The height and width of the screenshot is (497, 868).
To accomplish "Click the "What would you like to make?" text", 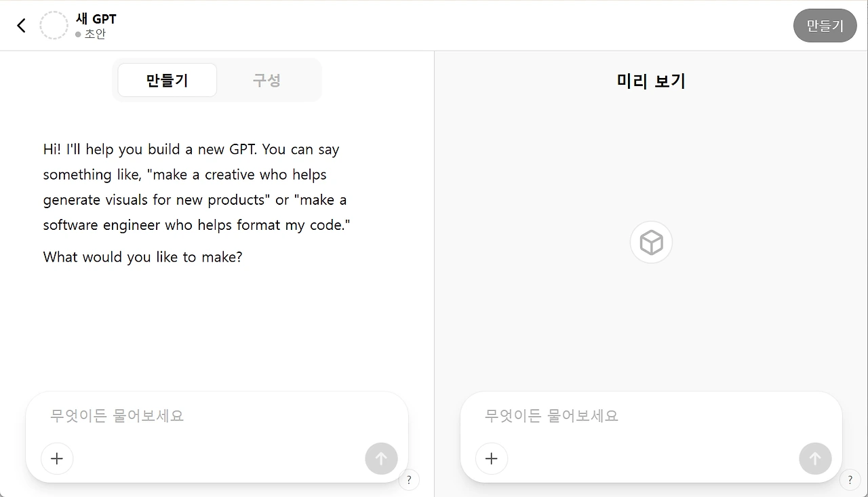I will (142, 257).
